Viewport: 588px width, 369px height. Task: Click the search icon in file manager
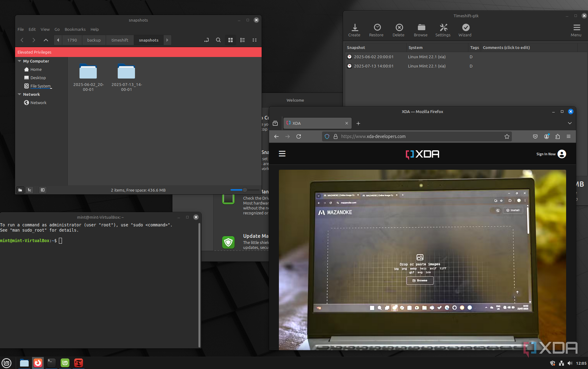tap(218, 40)
